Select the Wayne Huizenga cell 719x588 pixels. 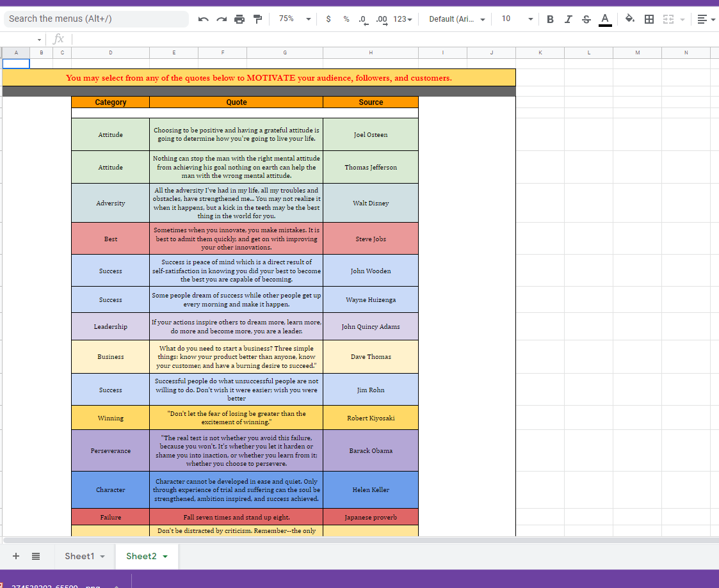pyautogui.click(x=371, y=299)
